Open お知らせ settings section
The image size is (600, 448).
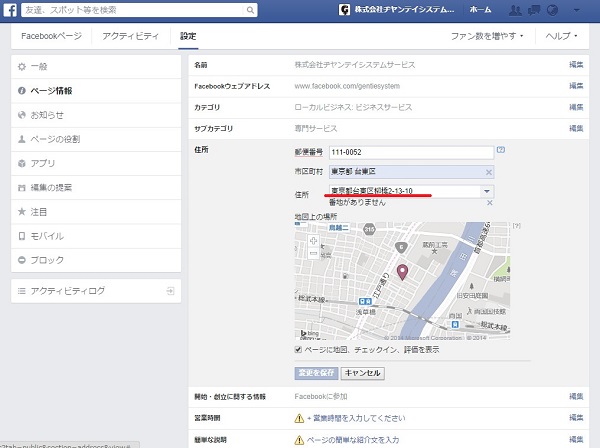click(96, 115)
